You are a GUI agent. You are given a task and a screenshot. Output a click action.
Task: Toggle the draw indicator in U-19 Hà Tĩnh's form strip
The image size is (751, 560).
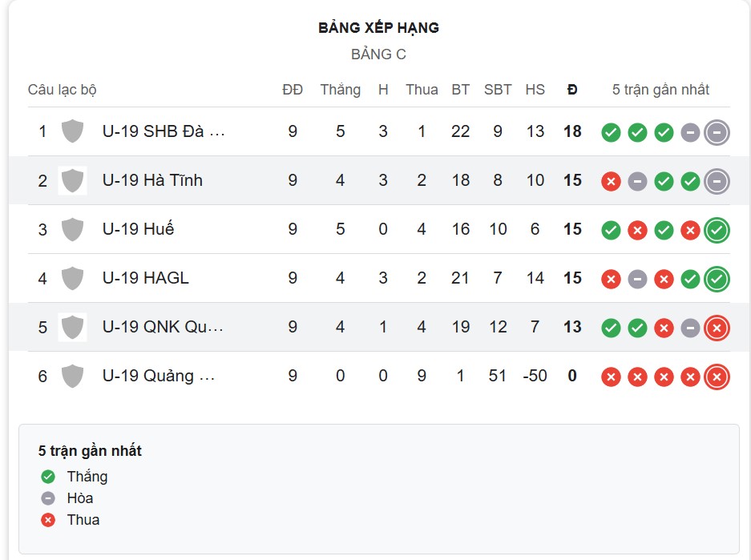click(636, 181)
